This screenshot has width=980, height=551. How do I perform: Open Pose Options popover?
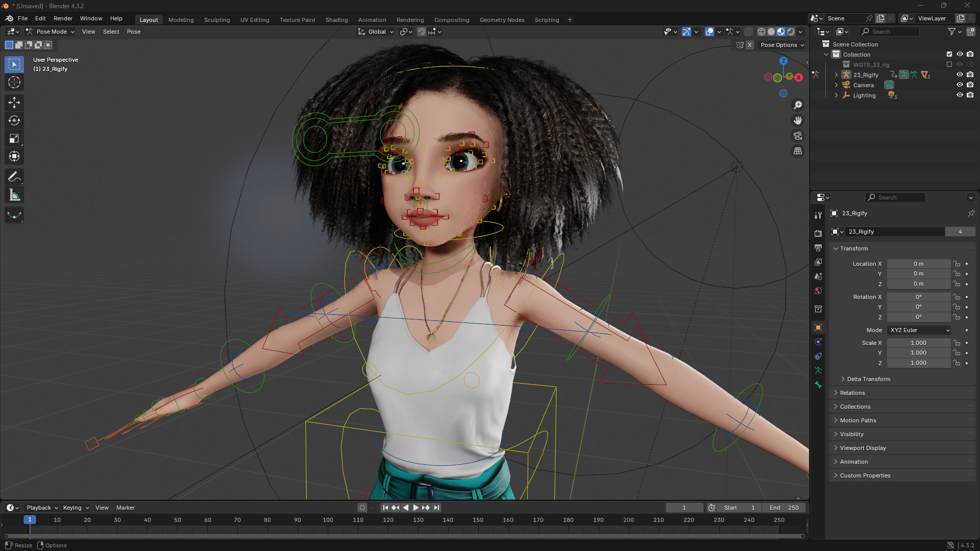pyautogui.click(x=782, y=45)
